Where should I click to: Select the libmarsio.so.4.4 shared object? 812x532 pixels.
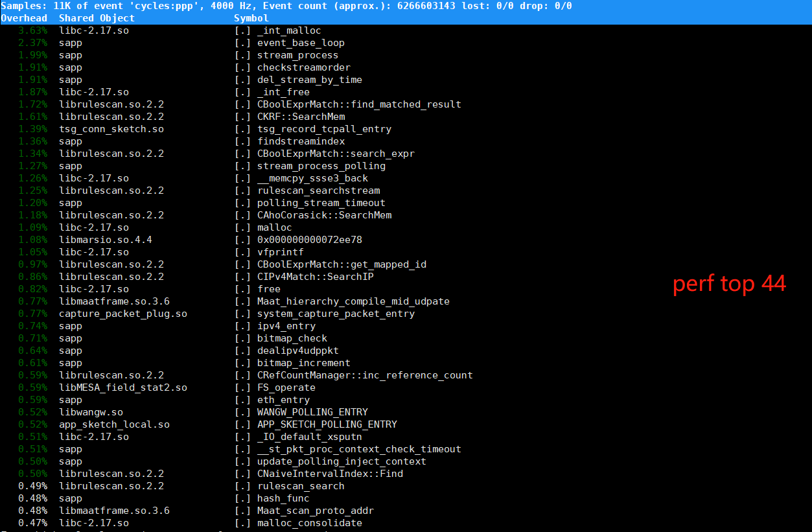click(x=105, y=240)
